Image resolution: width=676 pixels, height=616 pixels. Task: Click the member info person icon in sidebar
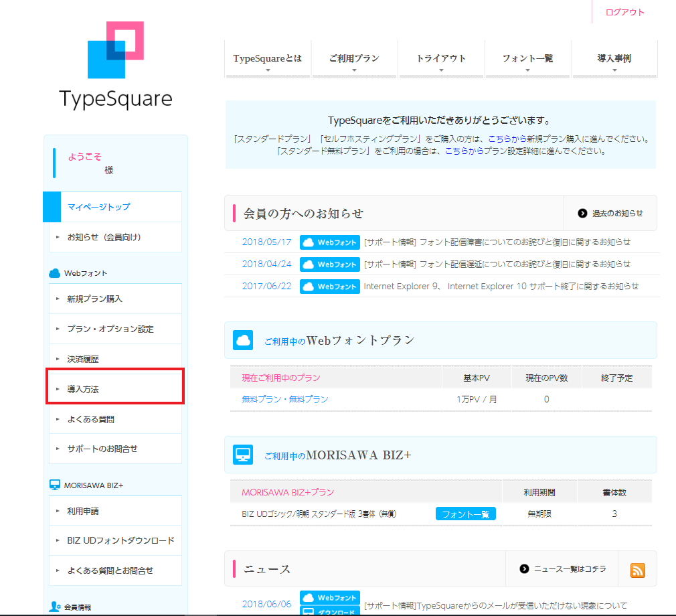click(55, 607)
